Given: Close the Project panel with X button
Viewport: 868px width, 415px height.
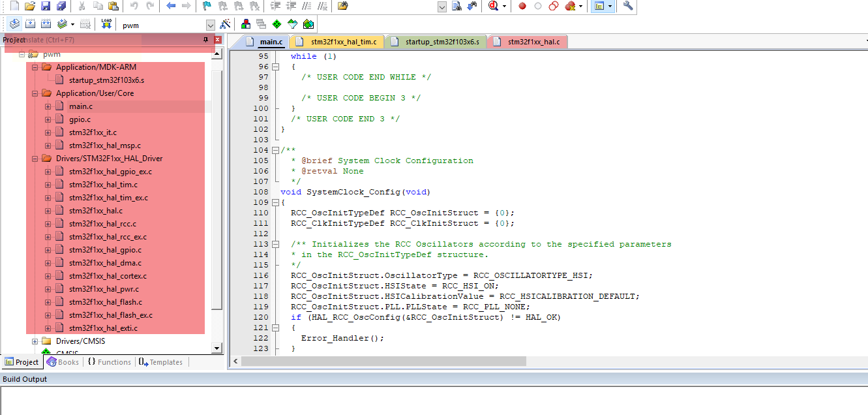Looking at the screenshot, I should (218, 40).
